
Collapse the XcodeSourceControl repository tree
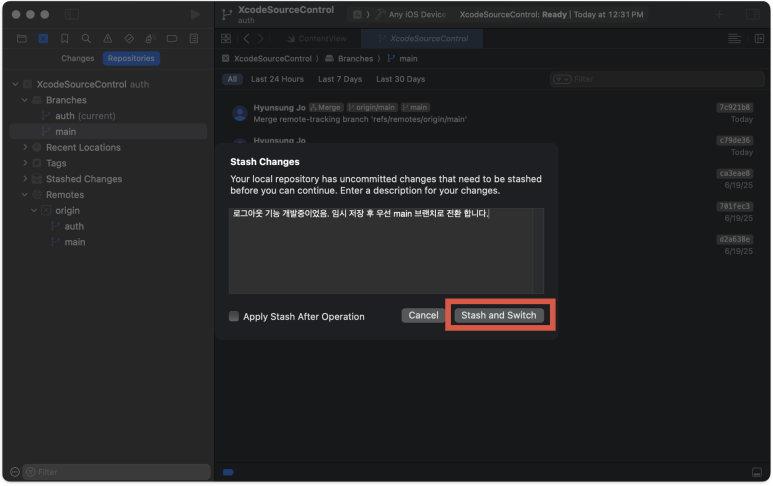click(15, 84)
